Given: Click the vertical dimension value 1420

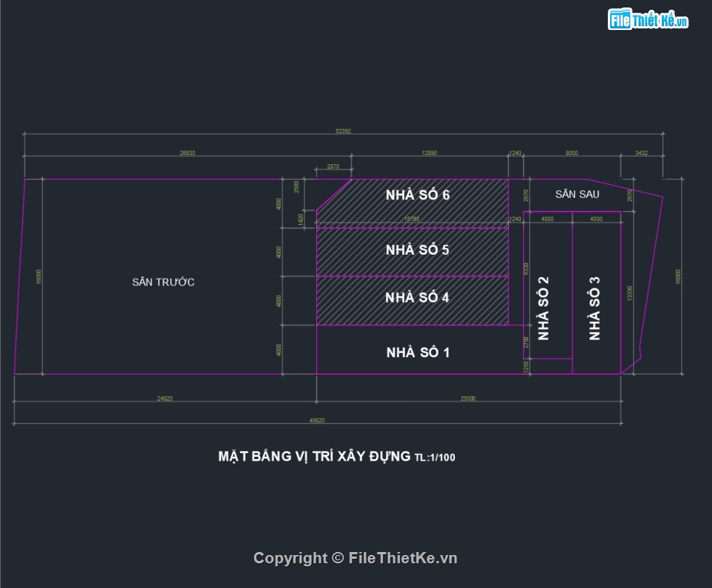Looking at the screenshot, I should pos(300,219).
